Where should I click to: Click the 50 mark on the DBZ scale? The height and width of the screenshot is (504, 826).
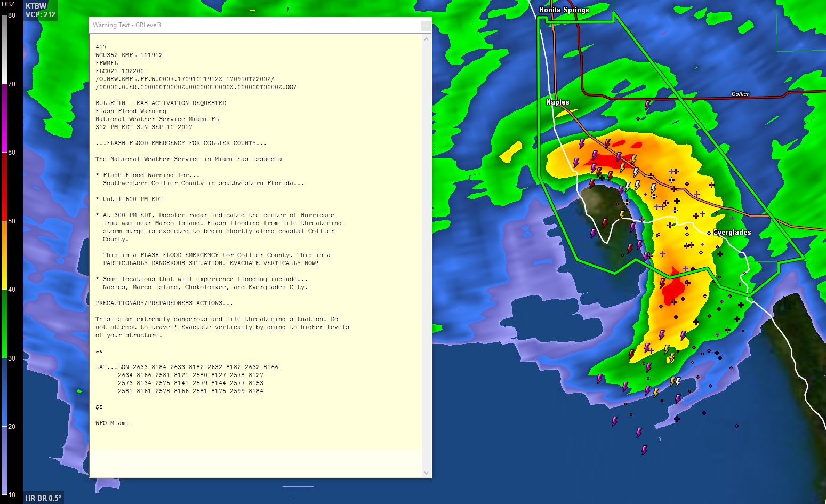point(12,221)
